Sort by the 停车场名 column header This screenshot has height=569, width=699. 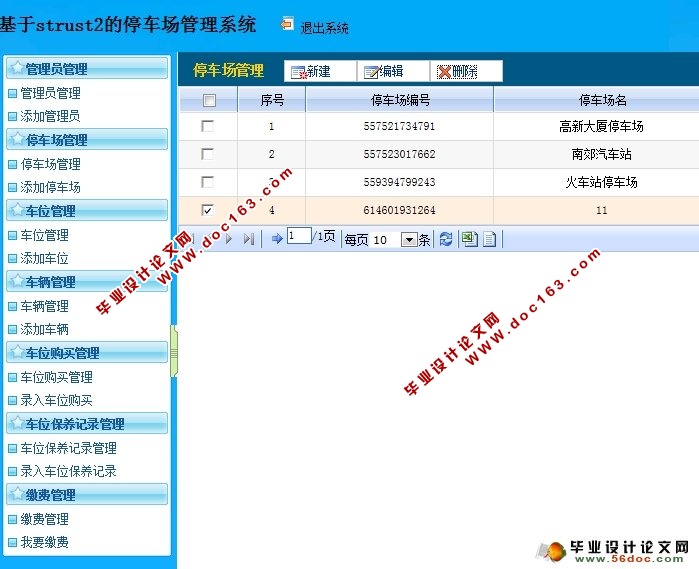tap(602, 99)
